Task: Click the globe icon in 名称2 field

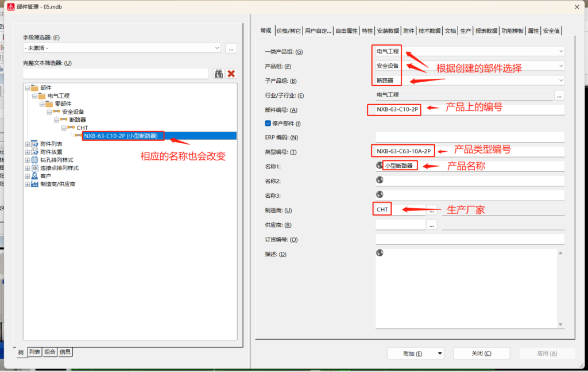Action: coord(380,180)
